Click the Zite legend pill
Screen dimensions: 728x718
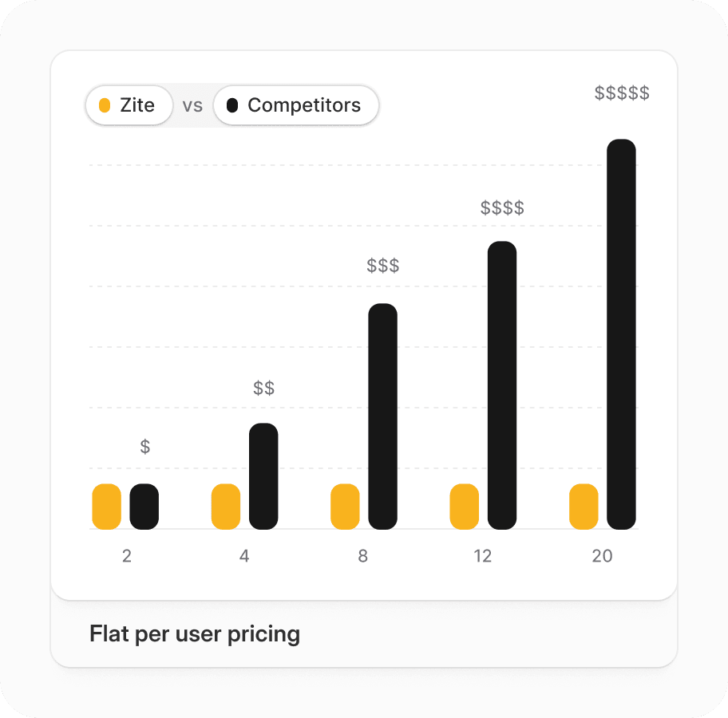pos(129,105)
